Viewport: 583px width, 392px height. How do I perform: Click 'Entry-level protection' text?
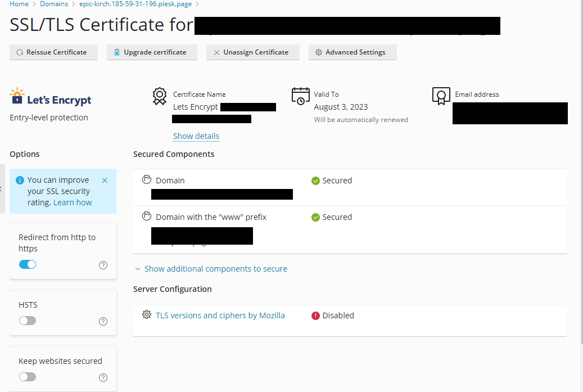click(49, 118)
